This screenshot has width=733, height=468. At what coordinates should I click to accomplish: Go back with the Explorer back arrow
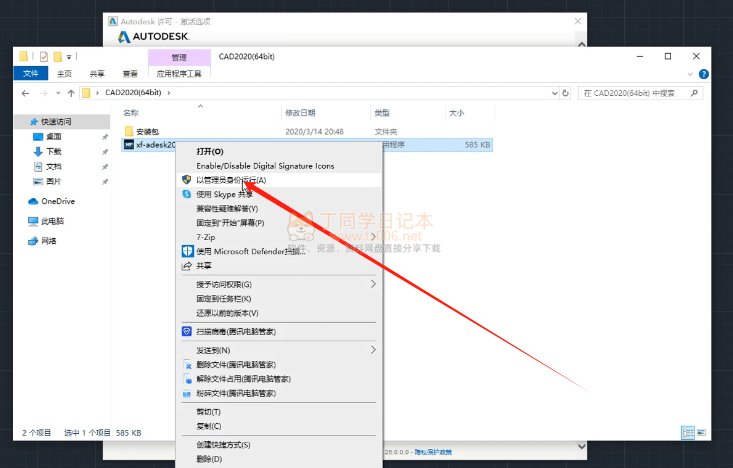pyautogui.click(x=25, y=93)
